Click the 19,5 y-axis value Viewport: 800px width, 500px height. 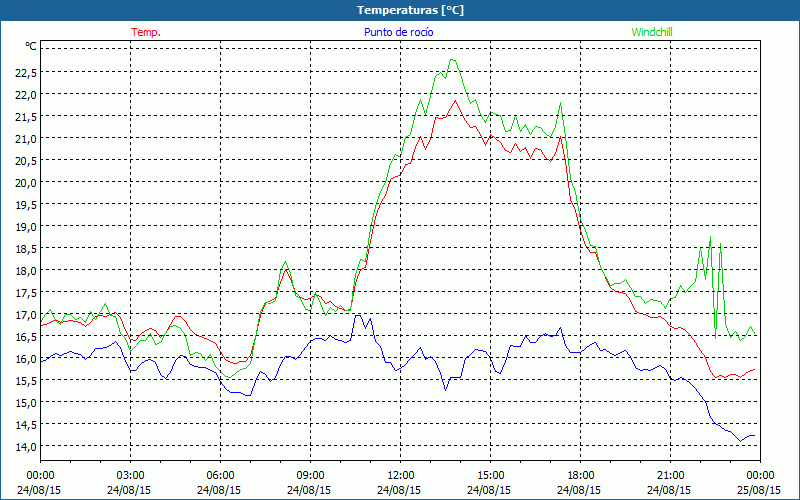(x=26, y=205)
